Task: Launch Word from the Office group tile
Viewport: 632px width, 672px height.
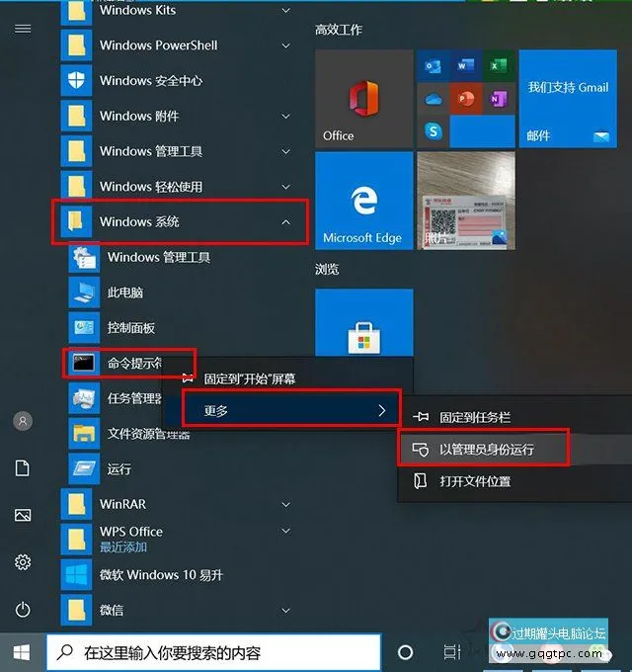Action: pyautogui.click(x=466, y=65)
